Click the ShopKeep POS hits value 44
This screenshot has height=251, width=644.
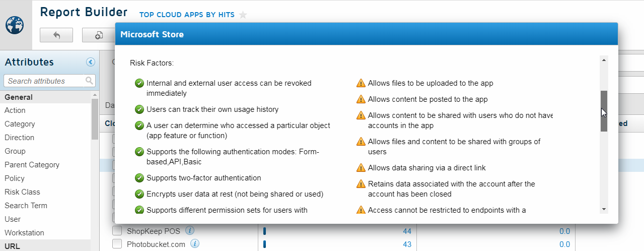[x=407, y=231]
